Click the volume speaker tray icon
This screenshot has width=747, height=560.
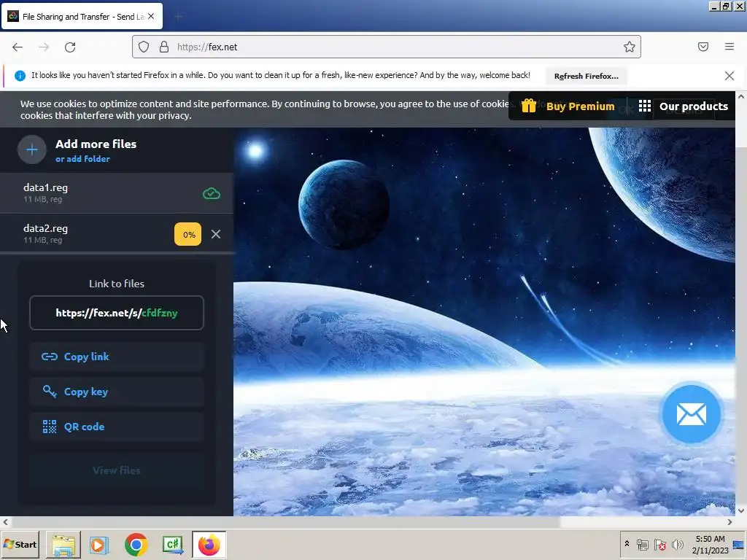click(x=677, y=544)
